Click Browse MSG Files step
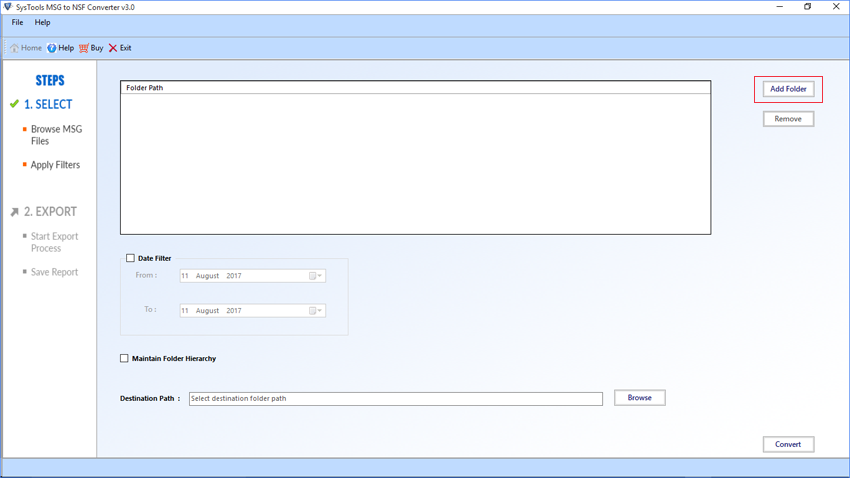 [56, 135]
